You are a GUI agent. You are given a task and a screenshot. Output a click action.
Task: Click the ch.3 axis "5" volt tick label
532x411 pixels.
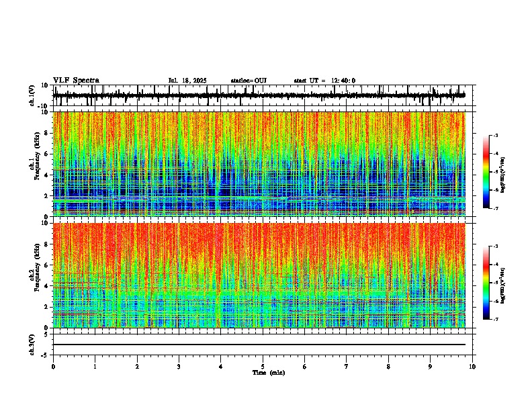point(46,334)
